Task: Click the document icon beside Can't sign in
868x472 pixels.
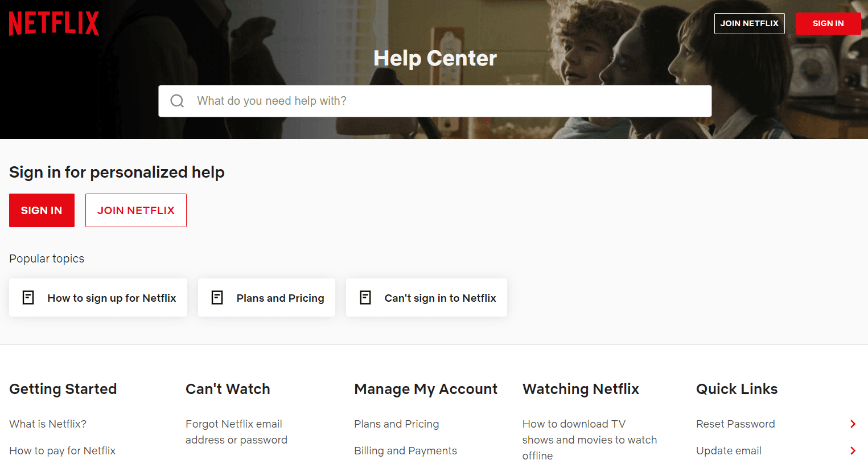Action: click(x=365, y=297)
